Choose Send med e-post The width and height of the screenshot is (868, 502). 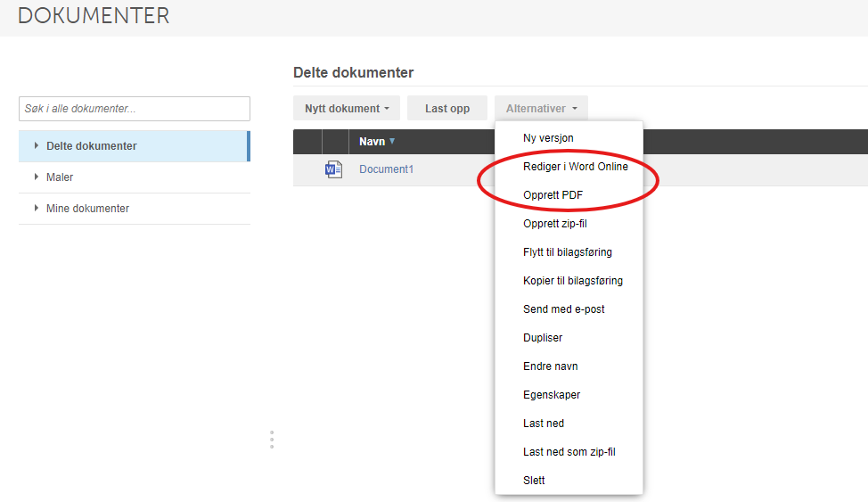(x=569, y=309)
